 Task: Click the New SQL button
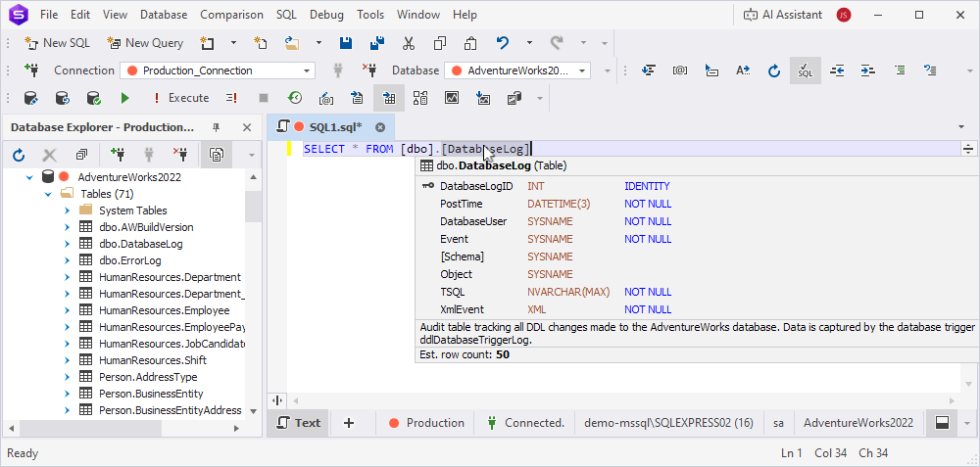coord(58,43)
